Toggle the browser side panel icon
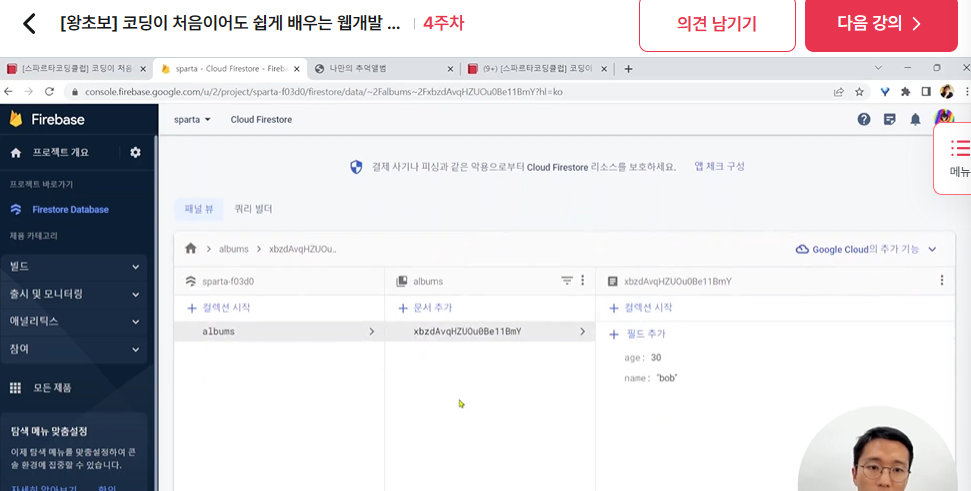This screenshot has width=971, height=491. point(926,92)
